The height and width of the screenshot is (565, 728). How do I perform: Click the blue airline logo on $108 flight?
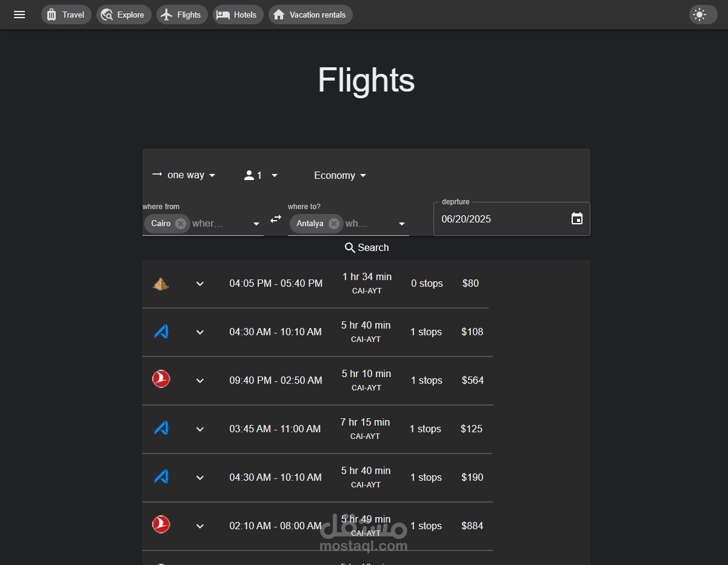click(161, 332)
